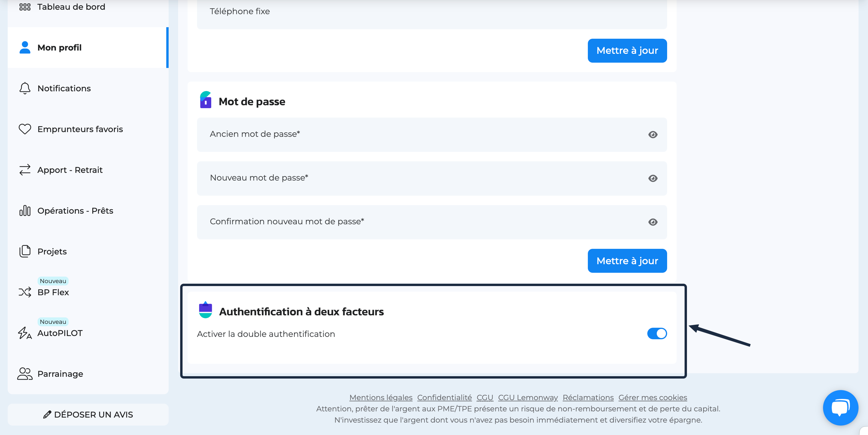The width and height of the screenshot is (868, 435).
Task: Click the DÉPOSER UN AVIS button
Action: click(x=88, y=415)
